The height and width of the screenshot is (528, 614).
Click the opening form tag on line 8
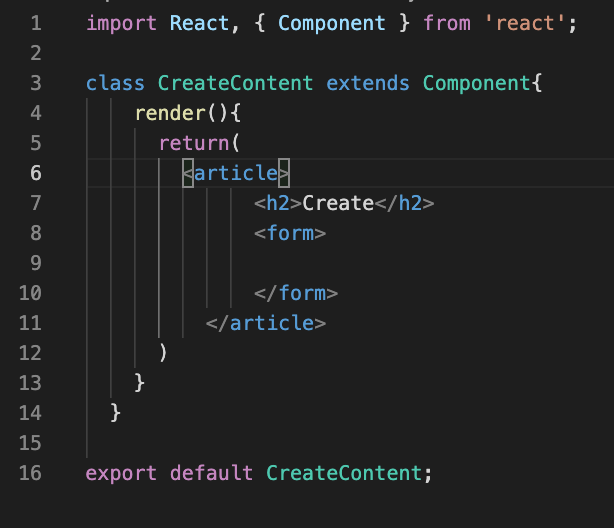(x=290, y=233)
